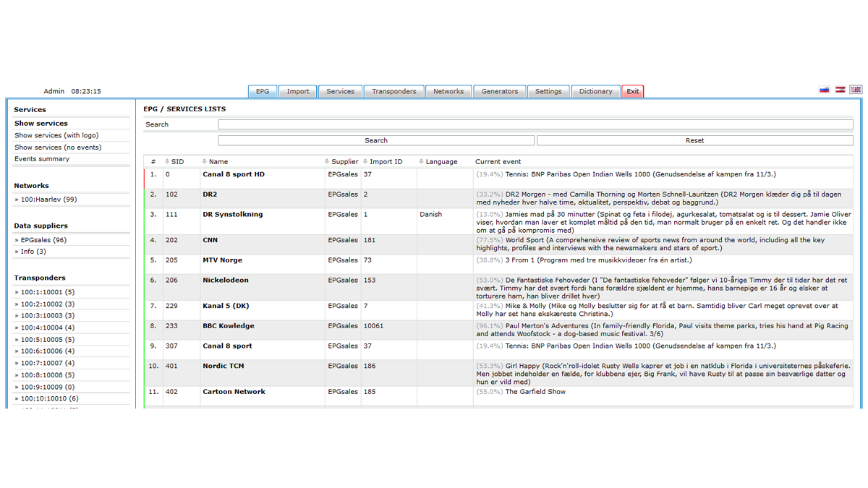This screenshot has height=488, width=868.
Task: Open the Events summary link
Action: [42, 159]
